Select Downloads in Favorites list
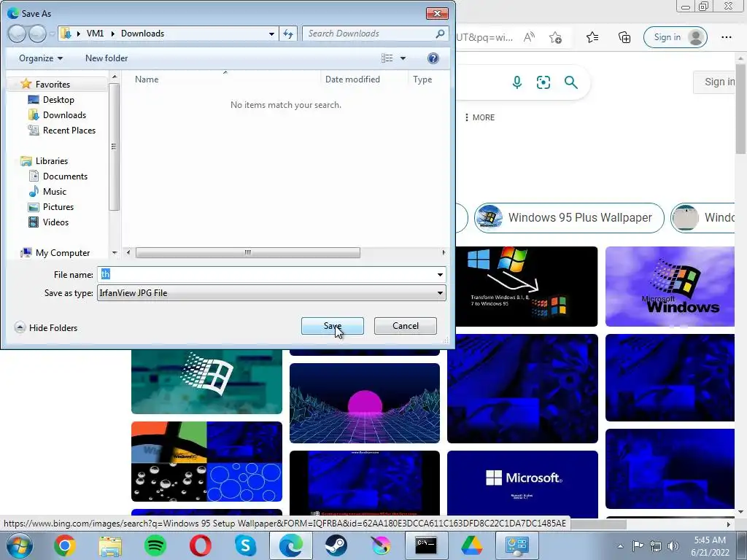 pos(64,114)
